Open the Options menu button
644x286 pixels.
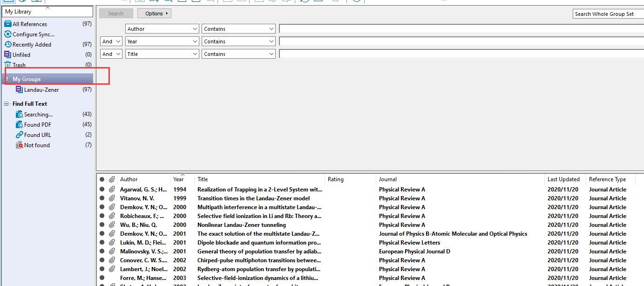tap(154, 14)
